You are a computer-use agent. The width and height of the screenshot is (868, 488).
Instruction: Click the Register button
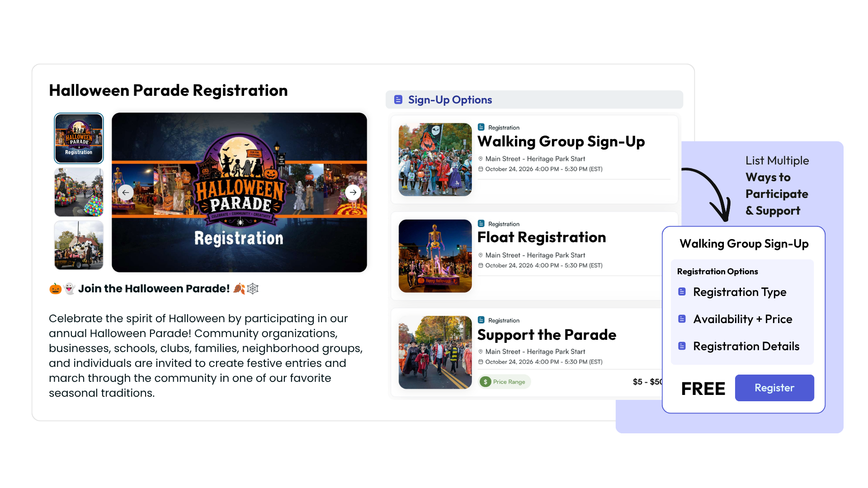pyautogui.click(x=774, y=388)
